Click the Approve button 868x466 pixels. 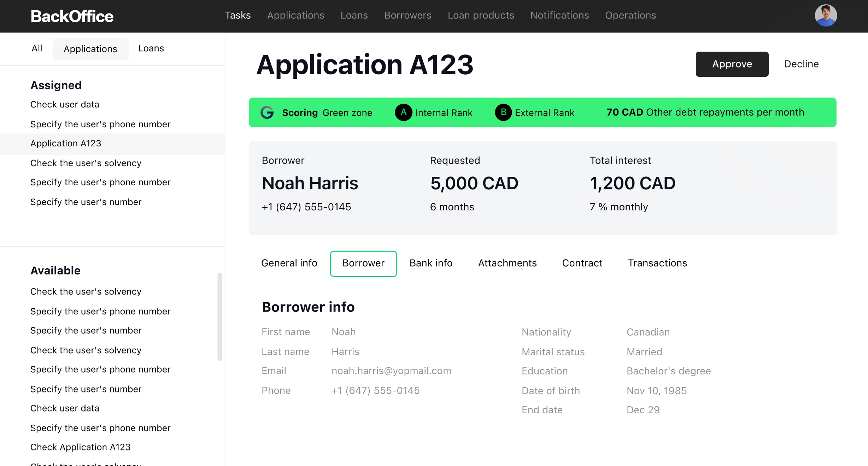[732, 64]
